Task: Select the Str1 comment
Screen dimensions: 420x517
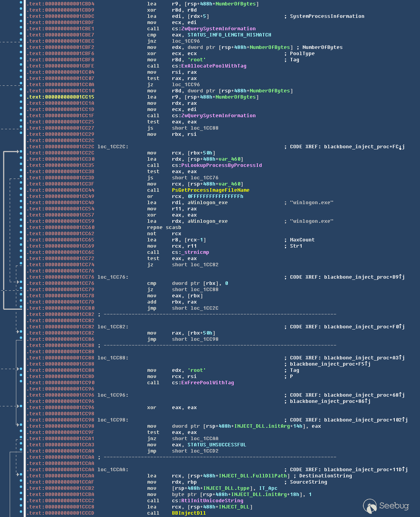Action: pyautogui.click(x=296, y=246)
